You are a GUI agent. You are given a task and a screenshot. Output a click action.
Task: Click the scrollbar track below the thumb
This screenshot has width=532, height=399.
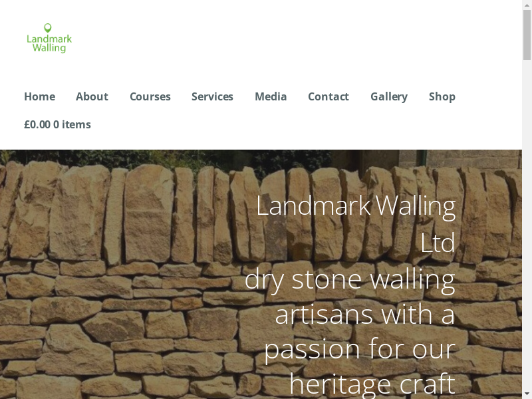coord(527,224)
